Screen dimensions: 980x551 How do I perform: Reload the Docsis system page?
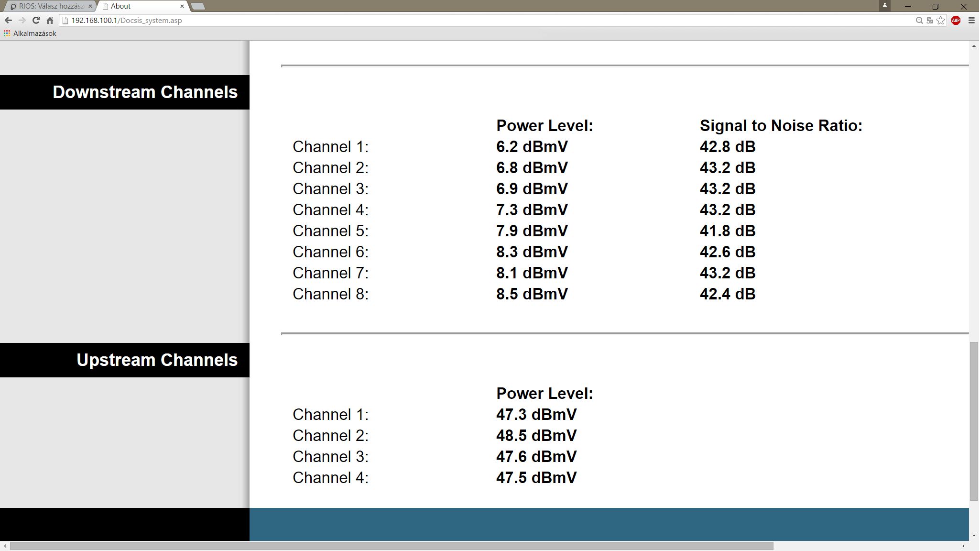pyautogui.click(x=36, y=20)
